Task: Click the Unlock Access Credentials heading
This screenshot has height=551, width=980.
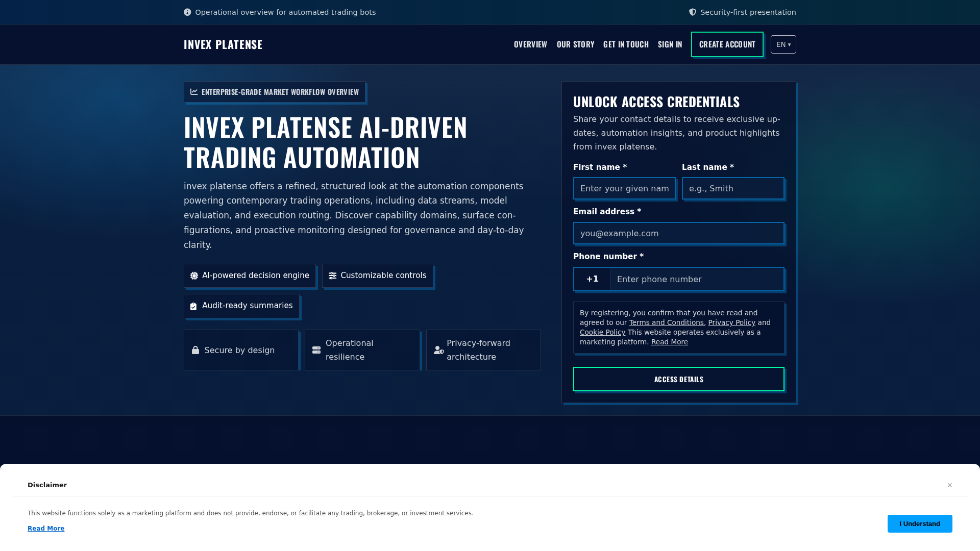Action: point(656,102)
